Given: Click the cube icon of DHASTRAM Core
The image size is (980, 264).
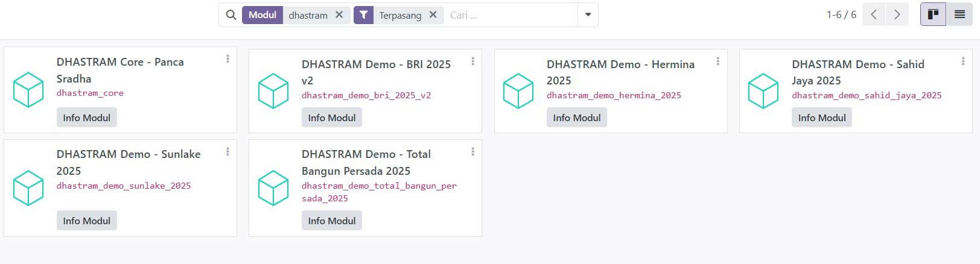Looking at the screenshot, I should [x=28, y=90].
